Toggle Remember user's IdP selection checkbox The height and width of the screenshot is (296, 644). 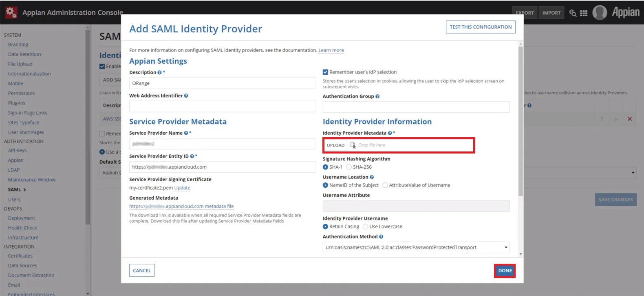coord(325,72)
